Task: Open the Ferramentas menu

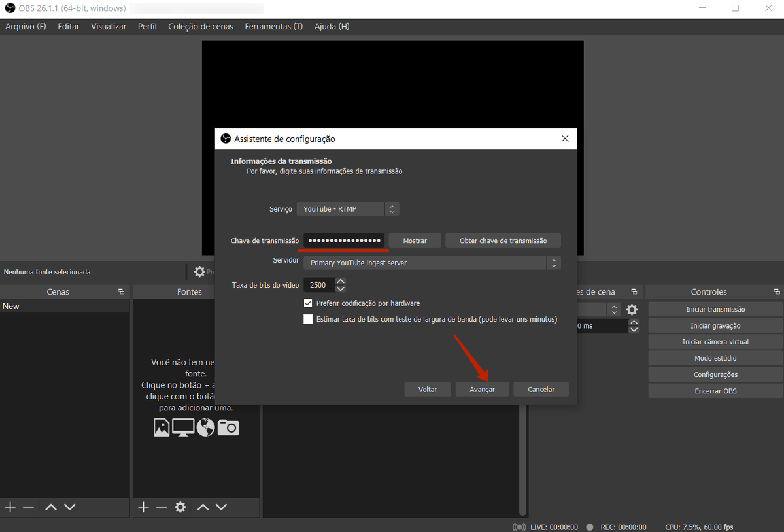Action: click(x=273, y=27)
